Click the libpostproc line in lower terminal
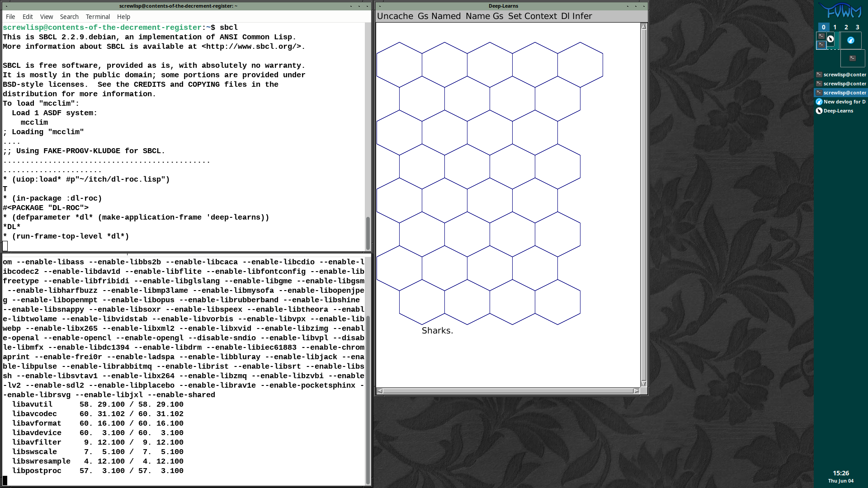The width and height of the screenshot is (868, 488). tap(98, 471)
